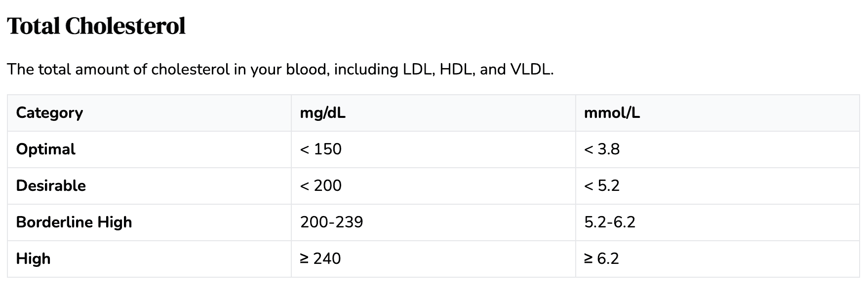Click the < 200 mg/dL cell

click(x=320, y=186)
